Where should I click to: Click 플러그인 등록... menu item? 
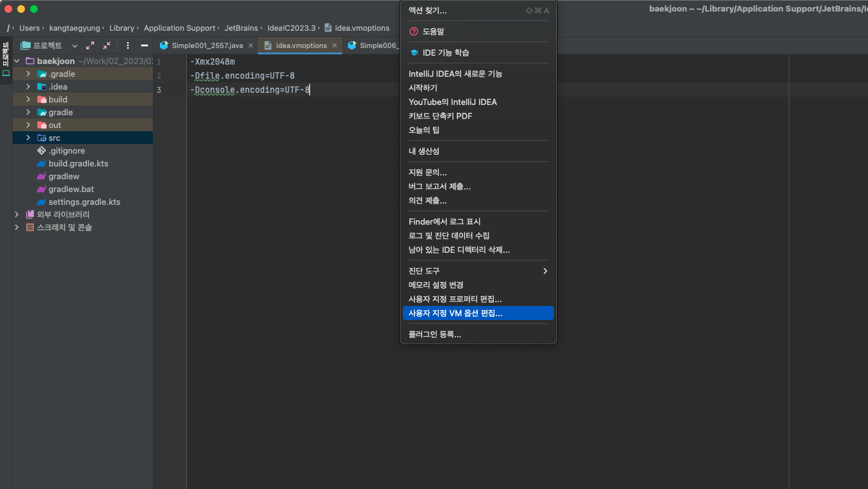point(478,334)
